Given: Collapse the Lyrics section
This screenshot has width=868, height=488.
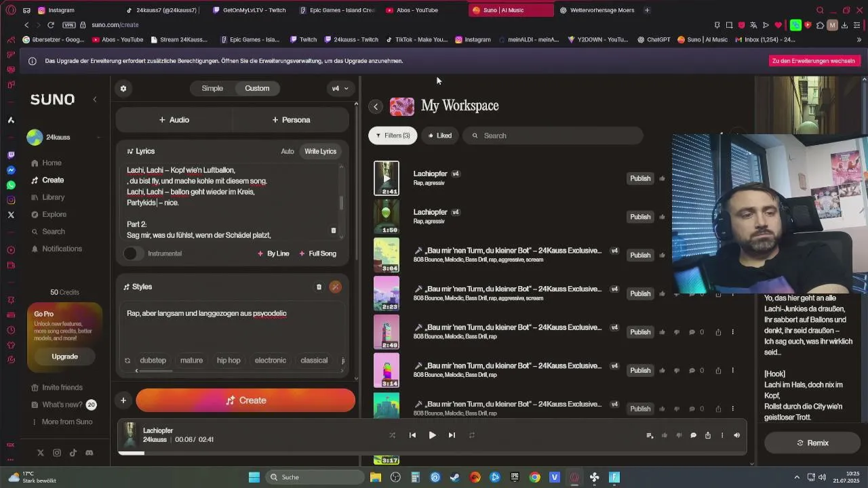Looking at the screenshot, I should [140, 151].
